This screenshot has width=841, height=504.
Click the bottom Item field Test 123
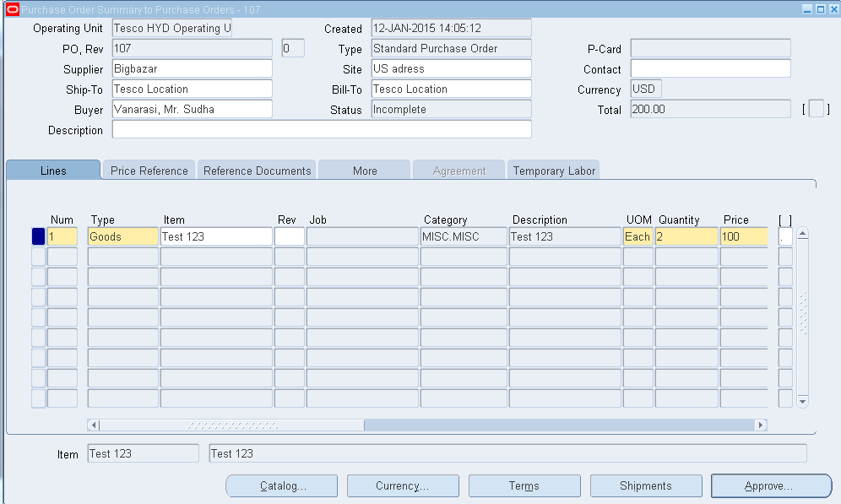144,453
